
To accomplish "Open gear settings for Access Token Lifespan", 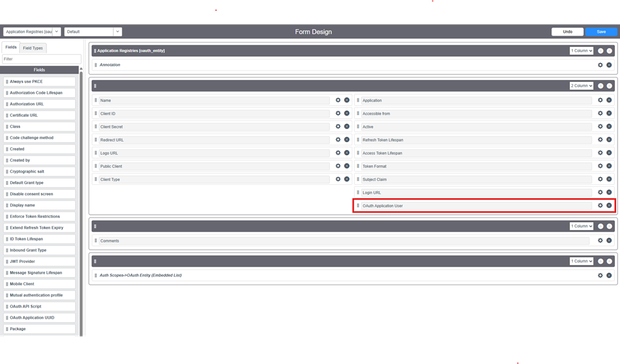I will click(x=600, y=153).
